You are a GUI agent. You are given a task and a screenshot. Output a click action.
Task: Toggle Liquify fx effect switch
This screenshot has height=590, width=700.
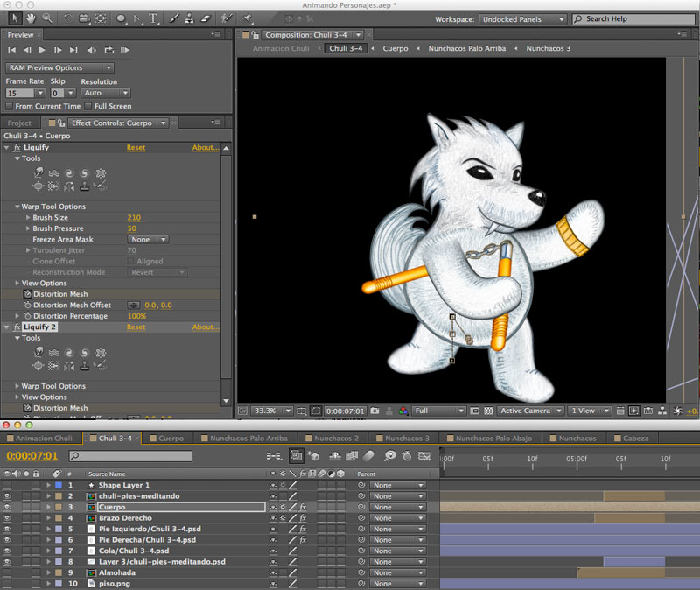tap(17, 147)
